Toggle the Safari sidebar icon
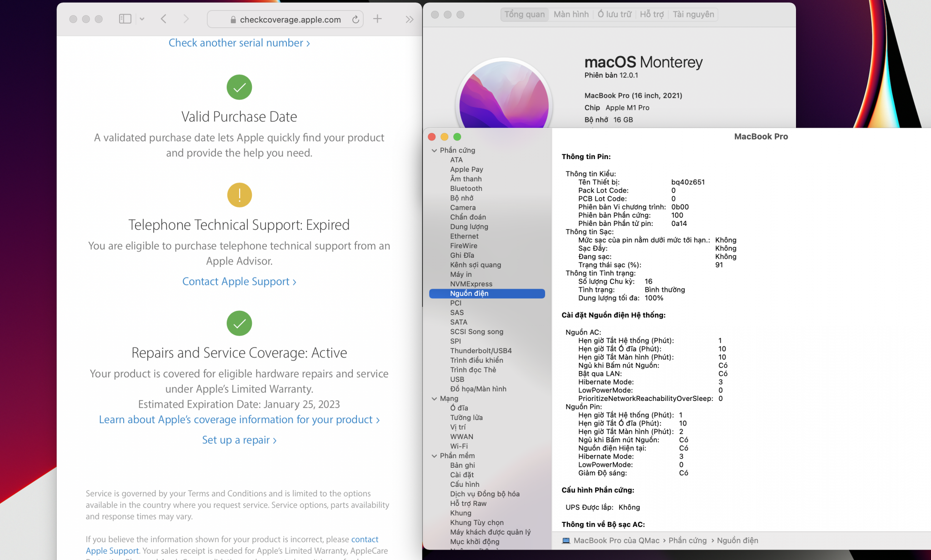This screenshot has width=931, height=560. click(125, 19)
